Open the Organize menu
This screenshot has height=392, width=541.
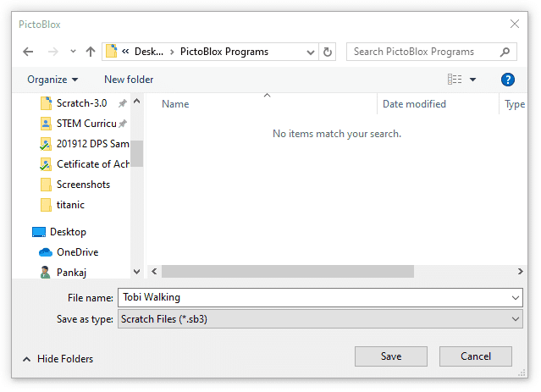(x=52, y=80)
